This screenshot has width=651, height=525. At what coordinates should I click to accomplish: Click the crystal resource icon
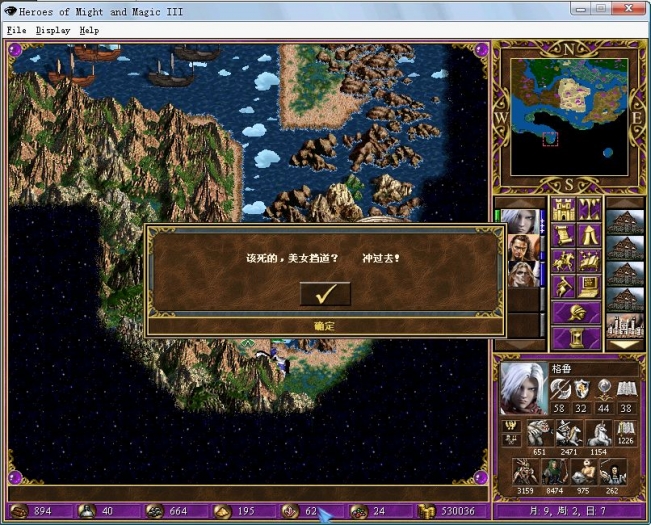[x=289, y=511]
